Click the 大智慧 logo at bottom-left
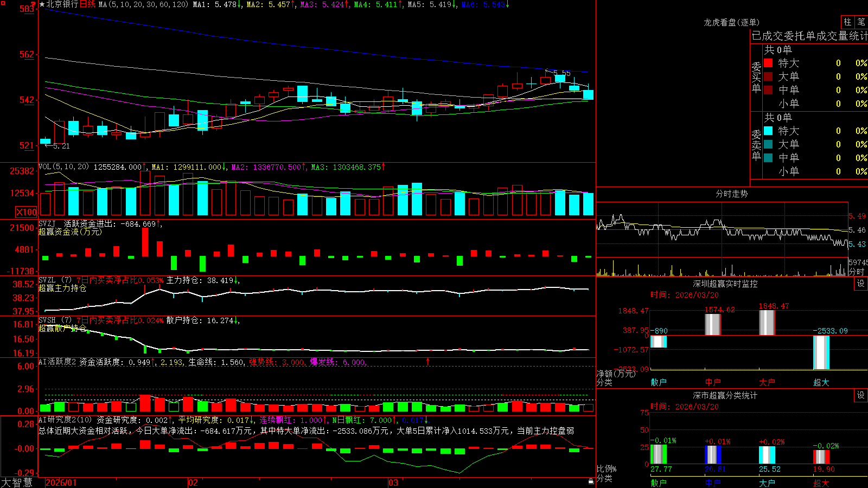Viewport: 868px width, 488px height. click(16, 482)
